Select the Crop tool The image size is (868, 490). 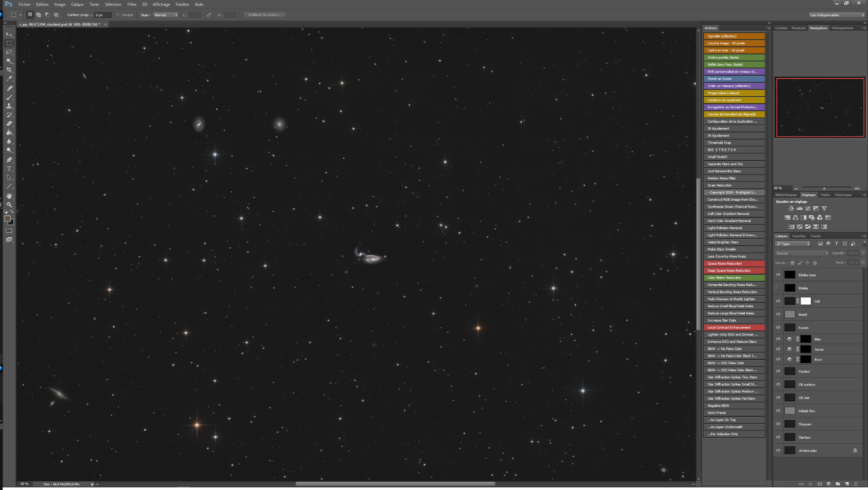point(9,70)
